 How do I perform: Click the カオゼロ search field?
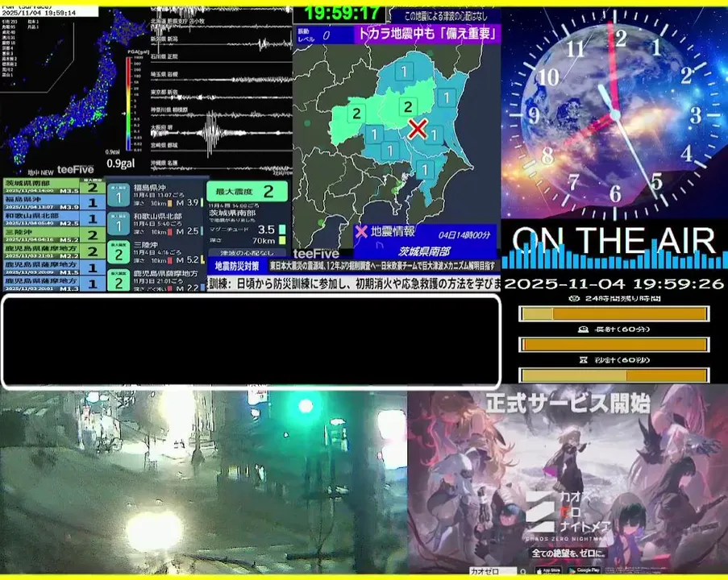493,571
